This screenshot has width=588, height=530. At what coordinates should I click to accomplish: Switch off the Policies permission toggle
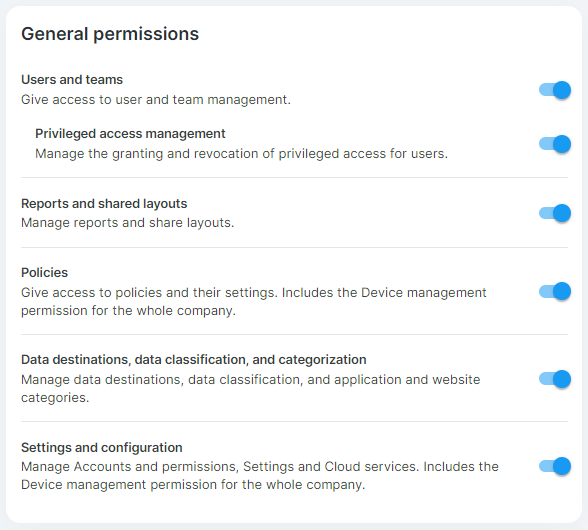(x=555, y=291)
